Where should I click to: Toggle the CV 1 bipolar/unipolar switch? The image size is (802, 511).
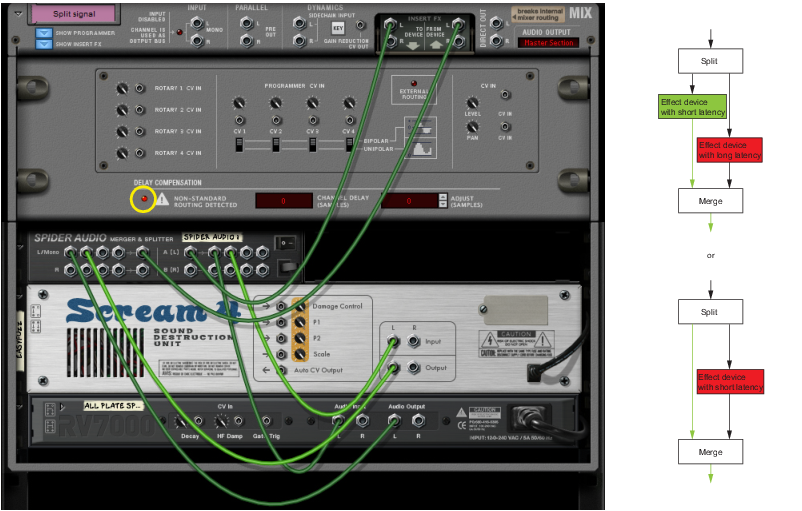click(239, 146)
